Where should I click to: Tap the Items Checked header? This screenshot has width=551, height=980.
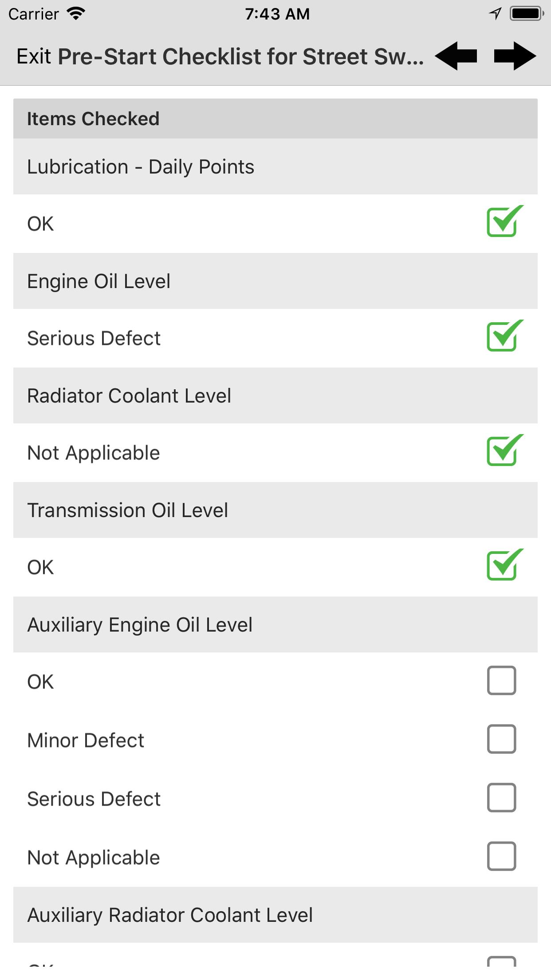275,119
